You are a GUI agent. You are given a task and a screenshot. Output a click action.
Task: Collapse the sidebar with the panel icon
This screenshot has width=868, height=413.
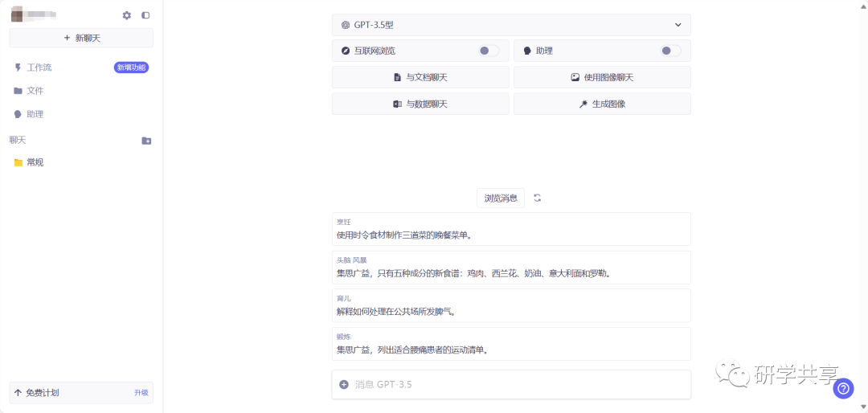(x=145, y=15)
